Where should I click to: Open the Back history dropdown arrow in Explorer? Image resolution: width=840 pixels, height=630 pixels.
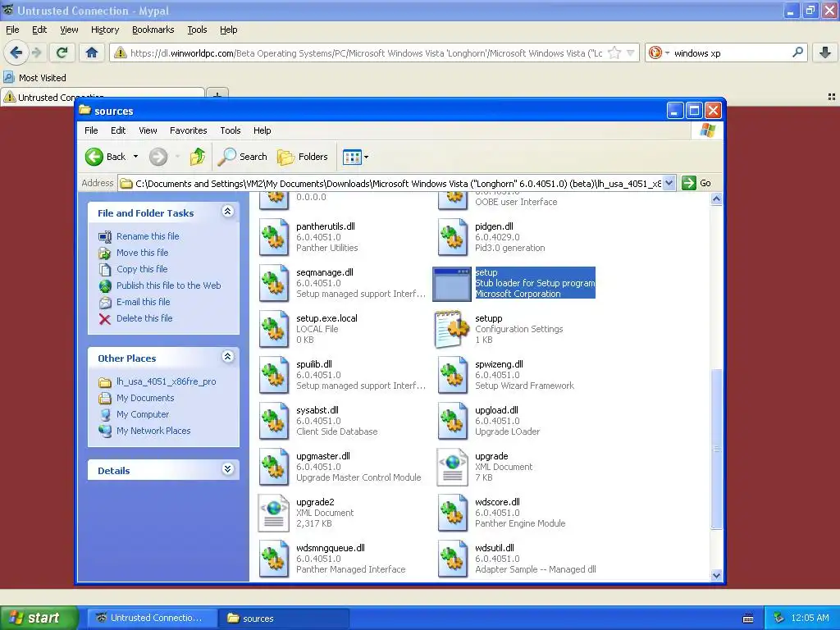[135, 157]
